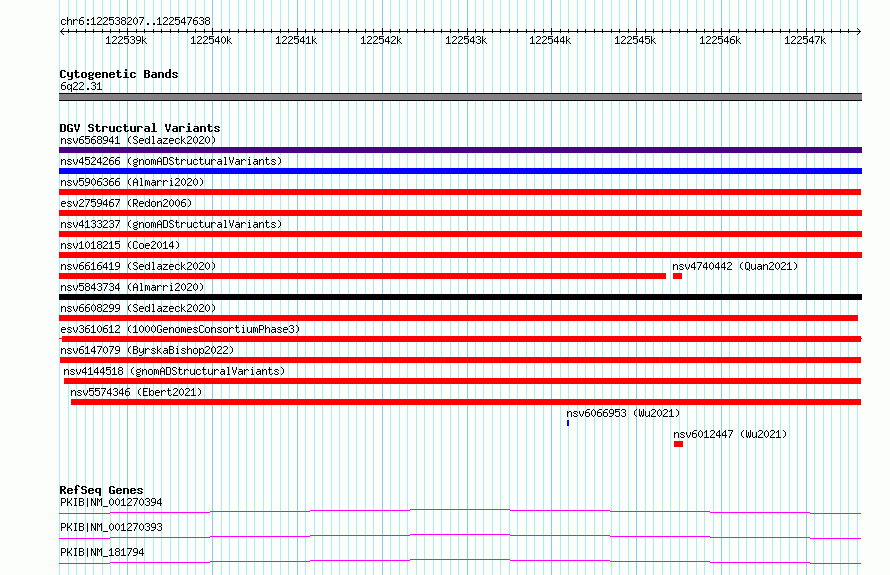Open variant nsv6608299 (Sedlazeck2020) label
This screenshot has height=575, width=890.
tap(138, 308)
